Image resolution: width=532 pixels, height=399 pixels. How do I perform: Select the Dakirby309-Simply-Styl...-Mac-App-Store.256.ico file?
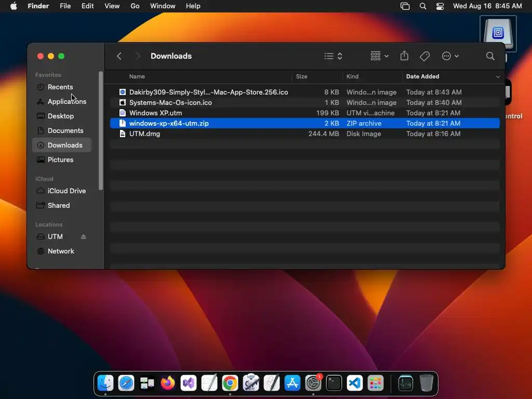tap(304, 92)
